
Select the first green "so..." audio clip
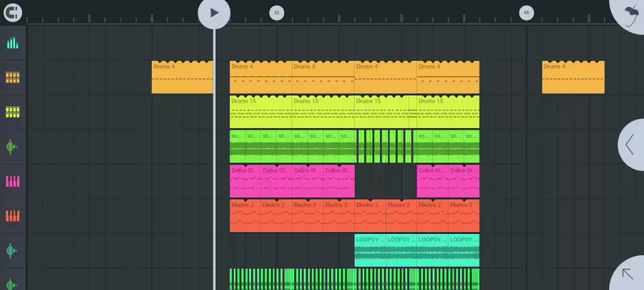[x=238, y=147]
